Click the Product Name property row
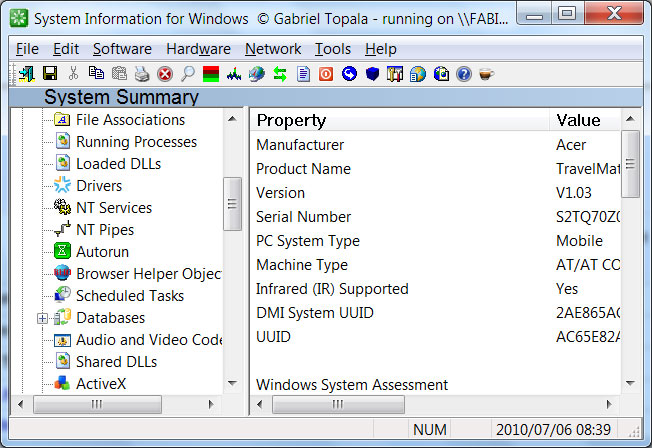This screenshot has width=652, height=448. point(435,169)
